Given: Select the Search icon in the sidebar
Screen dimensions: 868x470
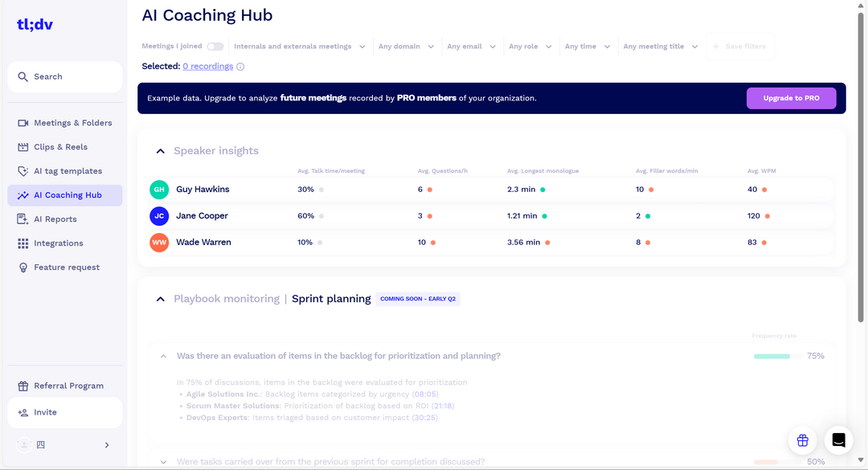Looking at the screenshot, I should pos(23,76).
